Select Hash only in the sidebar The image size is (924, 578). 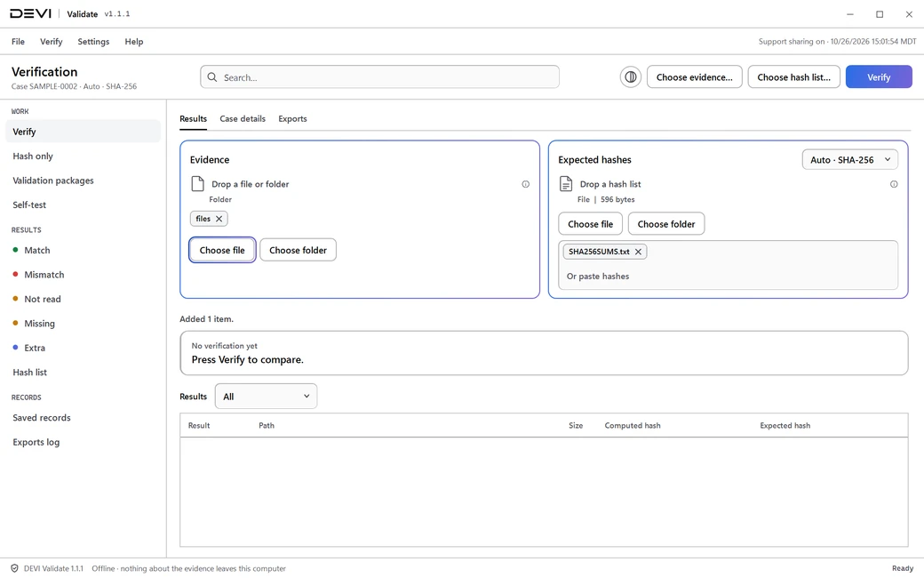pyautogui.click(x=84, y=157)
